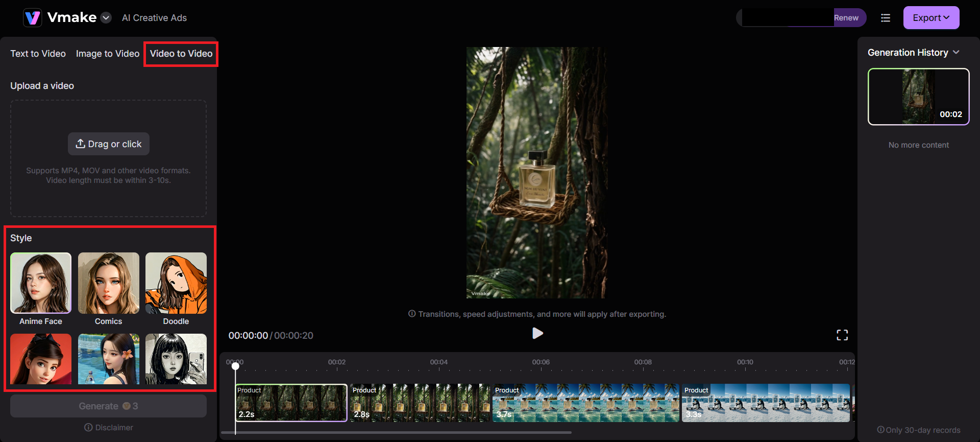980x442 pixels.
Task: Click the Vmake logo icon
Action: click(33, 18)
